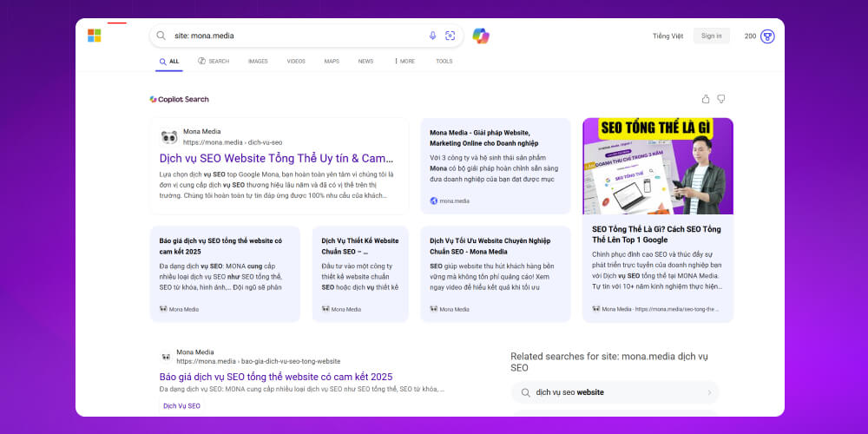This screenshot has height=434, width=868.
Task: Click Mona Media source label under Báo giá card
Action: click(184, 310)
